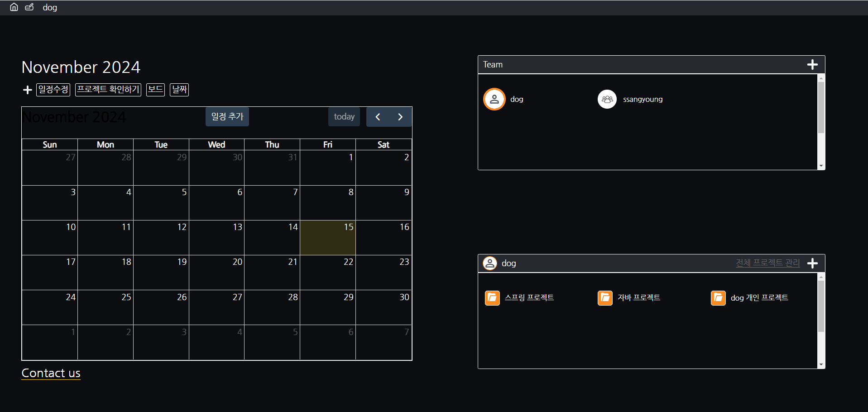Click the plus icon below November 2024 heading
This screenshot has height=412, width=868.
click(x=27, y=90)
